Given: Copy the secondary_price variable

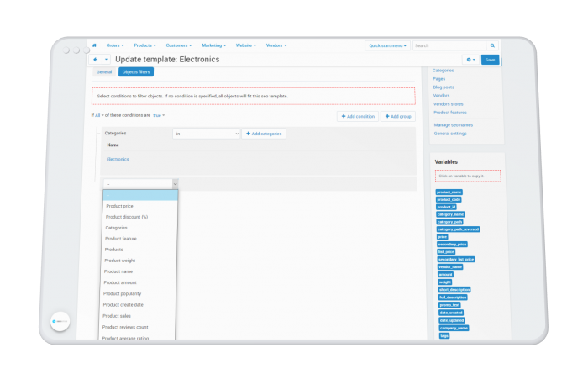Looking at the screenshot, I should [x=452, y=245].
